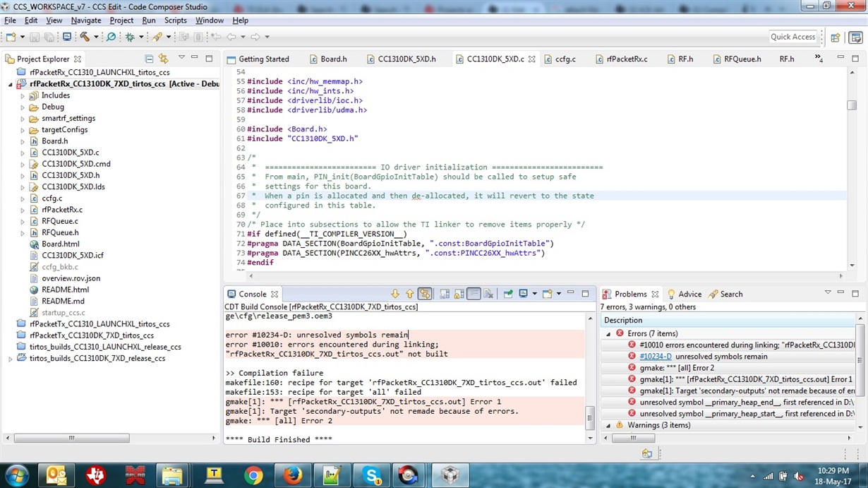Click the Quick Access field

click(792, 37)
